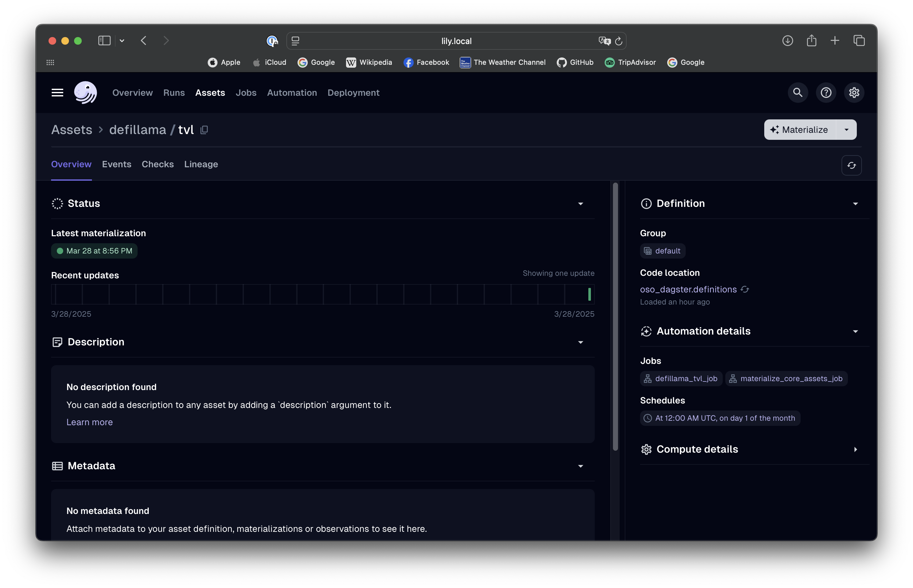Open user settings with the gear icon
Image resolution: width=913 pixels, height=588 pixels.
tap(854, 92)
